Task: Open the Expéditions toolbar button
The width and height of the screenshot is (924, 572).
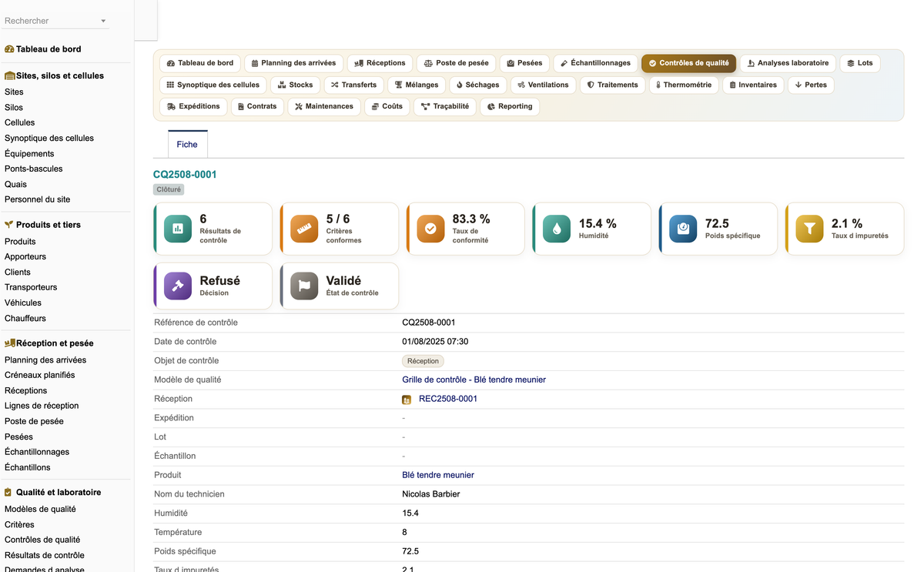Action: pos(193,106)
